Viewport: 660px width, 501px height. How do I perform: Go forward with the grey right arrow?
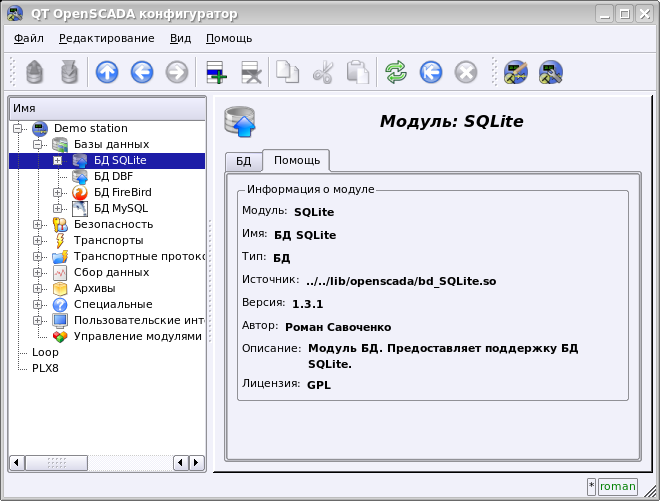tap(177, 72)
